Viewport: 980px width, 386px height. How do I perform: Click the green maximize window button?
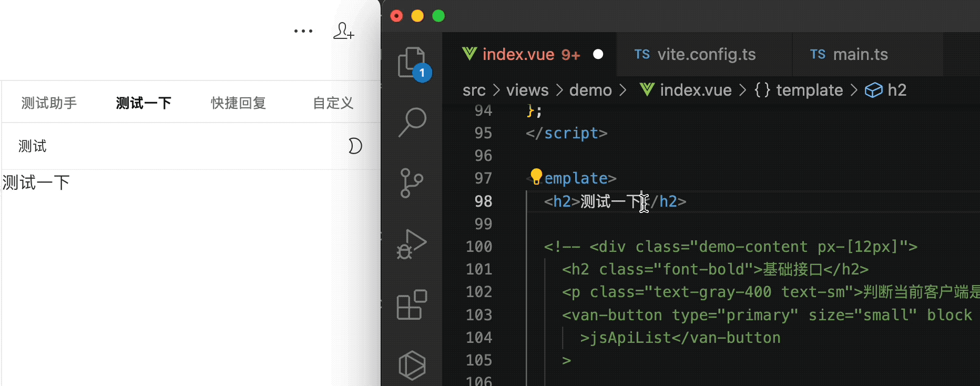(438, 16)
